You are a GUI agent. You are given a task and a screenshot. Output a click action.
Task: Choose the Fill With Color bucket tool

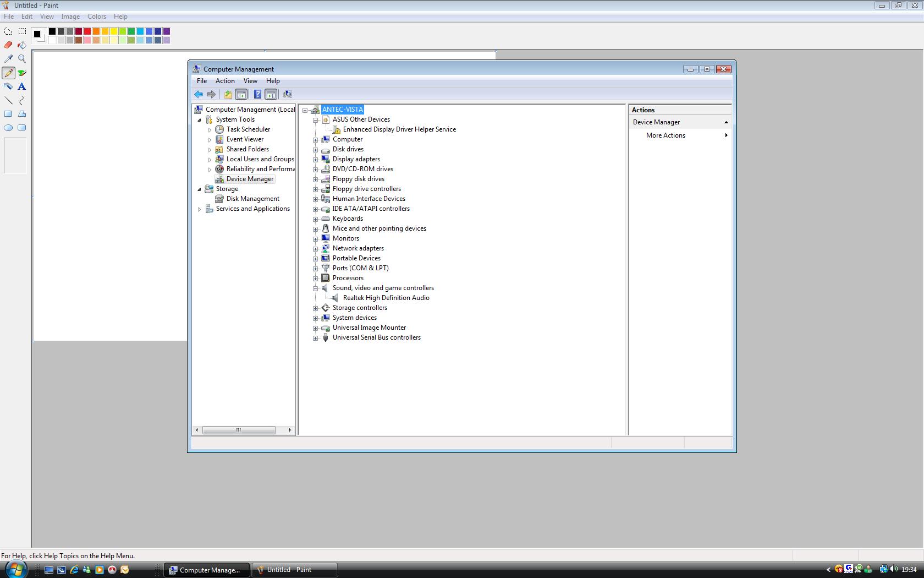(22, 45)
